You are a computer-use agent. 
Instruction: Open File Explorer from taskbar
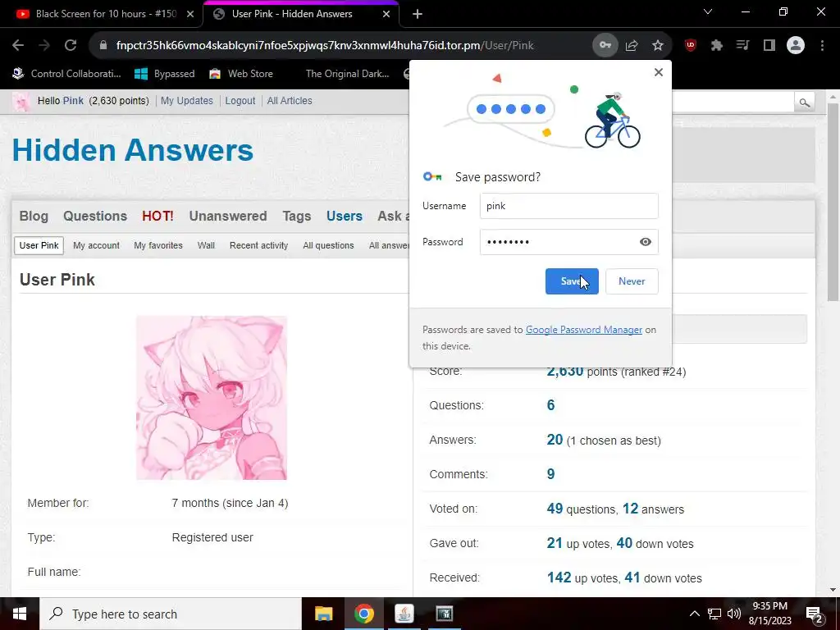tap(323, 614)
